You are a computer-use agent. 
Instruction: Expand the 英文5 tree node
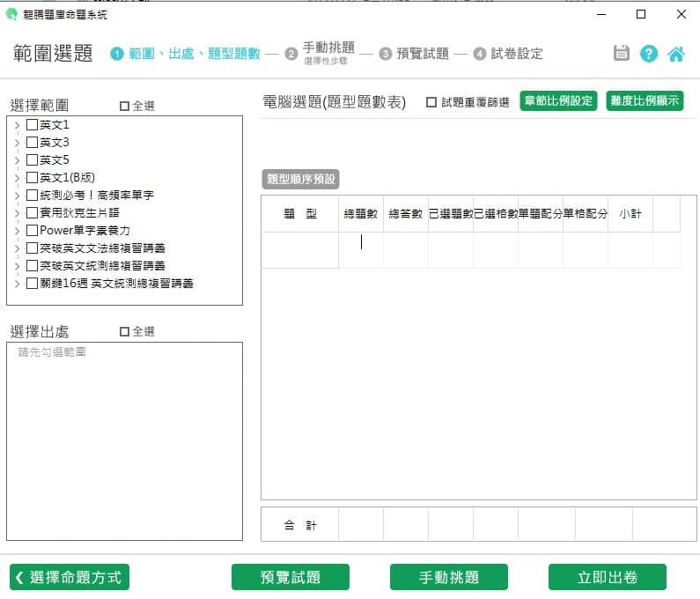[17, 160]
